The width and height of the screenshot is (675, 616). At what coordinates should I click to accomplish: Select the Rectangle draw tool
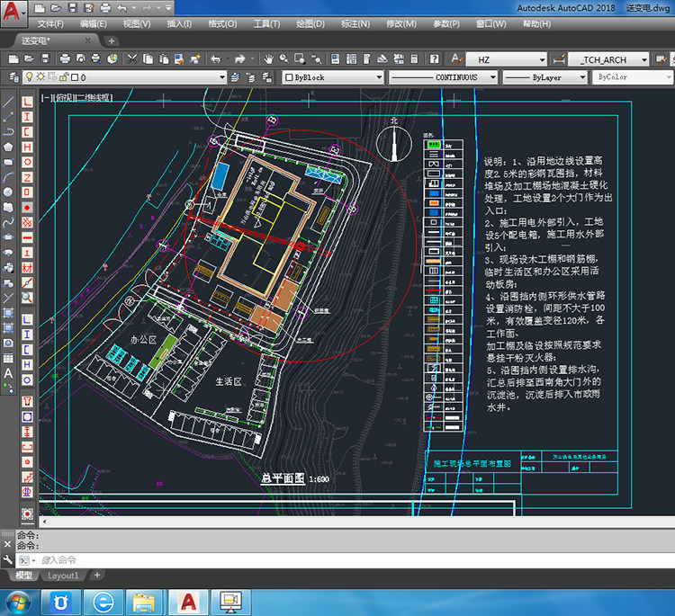(x=8, y=162)
